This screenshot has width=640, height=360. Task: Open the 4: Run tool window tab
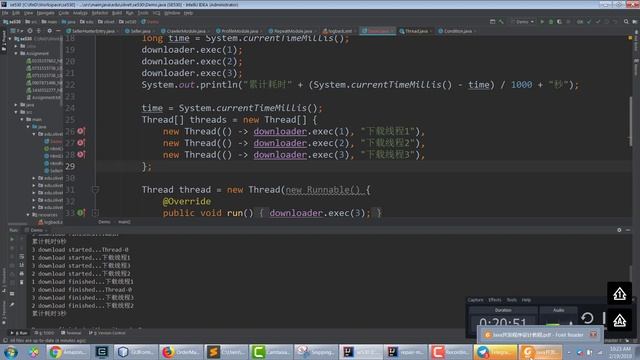pos(19,333)
